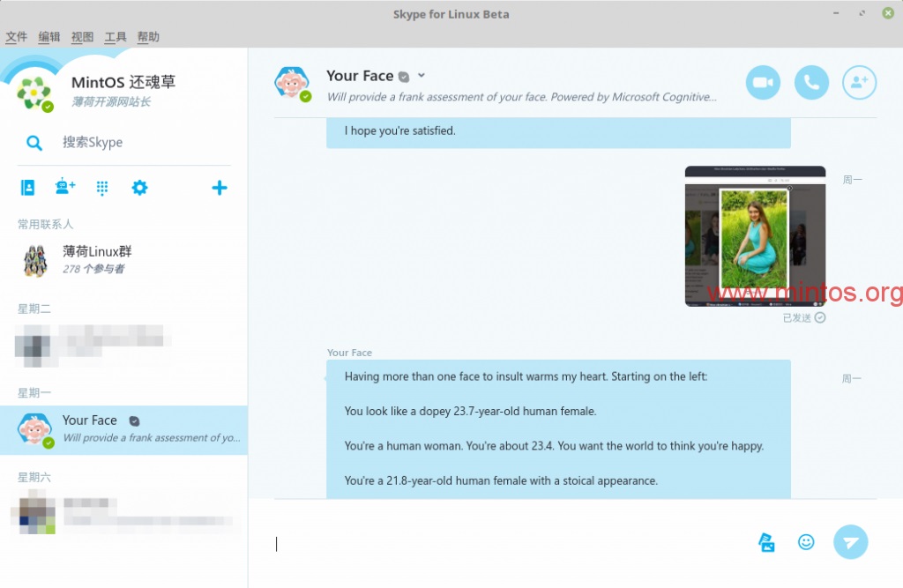Close the Skype for Linux window
Image resolution: width=903 pixels, height=588 pixels.
[x=888, y=12]
